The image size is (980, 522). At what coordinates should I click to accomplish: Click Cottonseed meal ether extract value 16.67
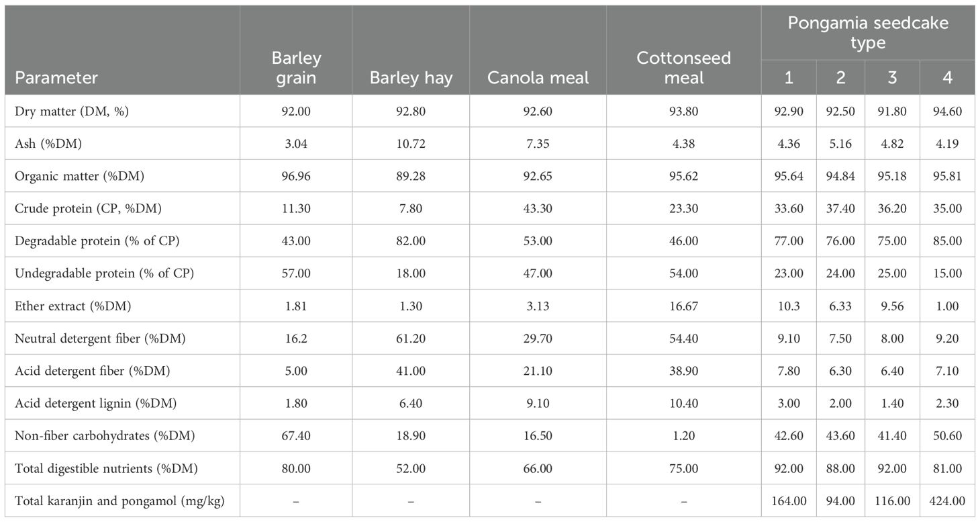[x=683, y=306]
